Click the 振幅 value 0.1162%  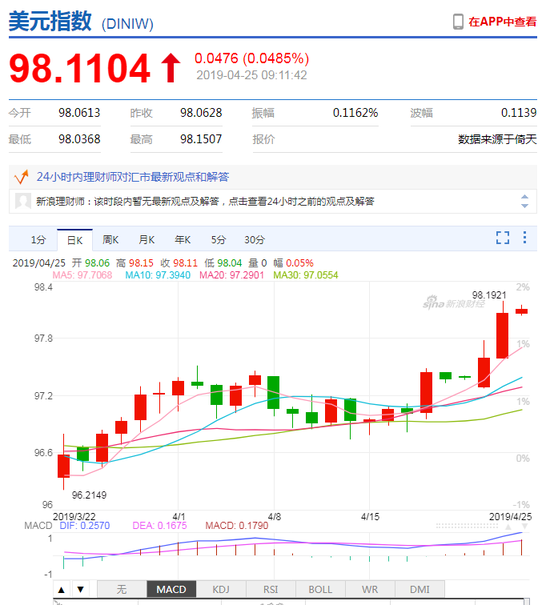(355, 113)
